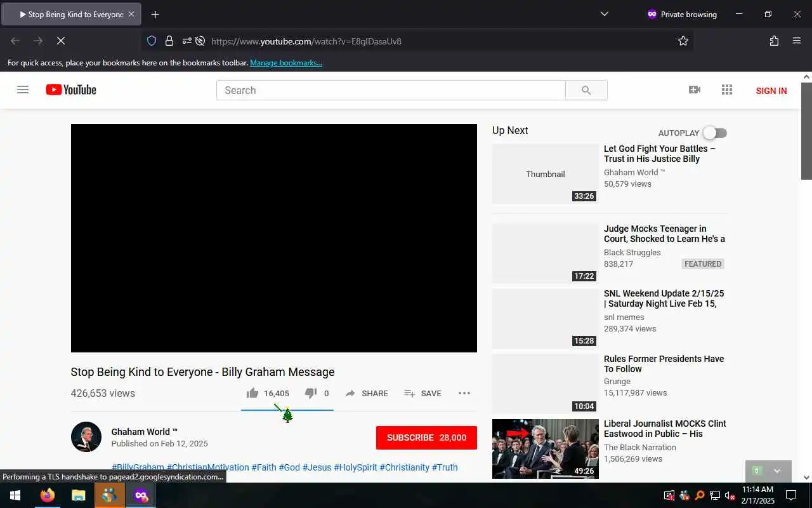Screen dimensions: 812x508
Task: Stop loading the page
Action: pos(60,41)
